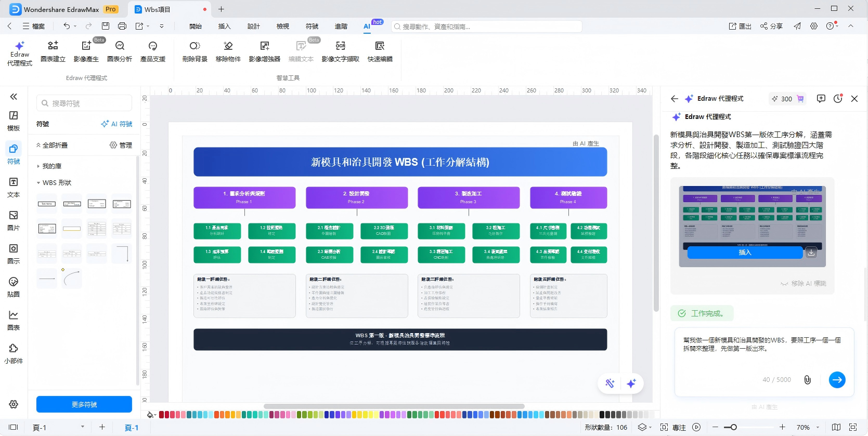Pick the red color swatch in palette
This screenshot has height=436, width=868.
coord(162,415)
